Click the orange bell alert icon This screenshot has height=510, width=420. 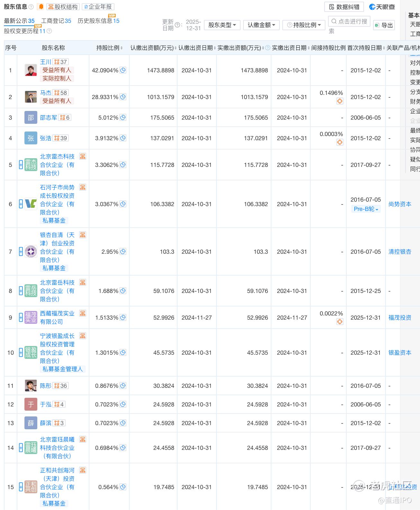(41, 7)
